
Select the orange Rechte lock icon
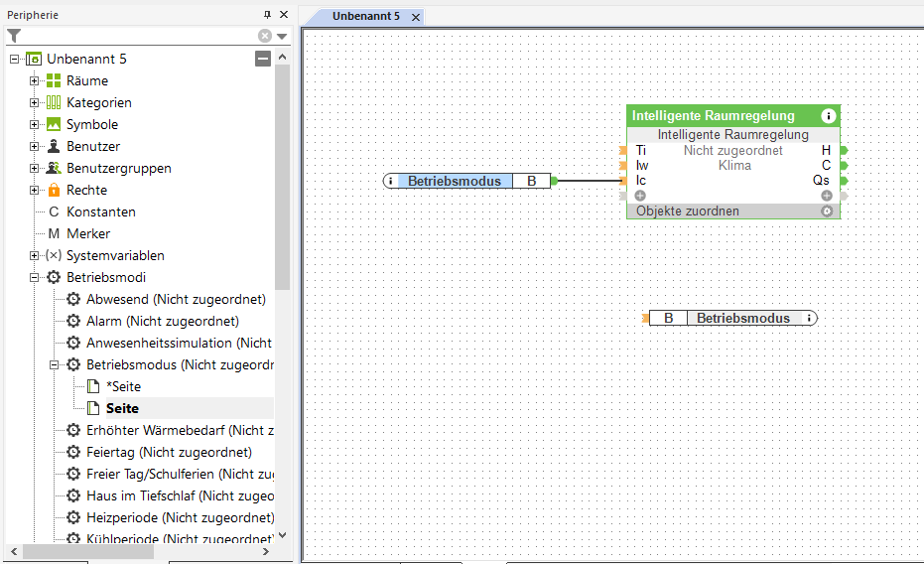click(x=54, y=190)
